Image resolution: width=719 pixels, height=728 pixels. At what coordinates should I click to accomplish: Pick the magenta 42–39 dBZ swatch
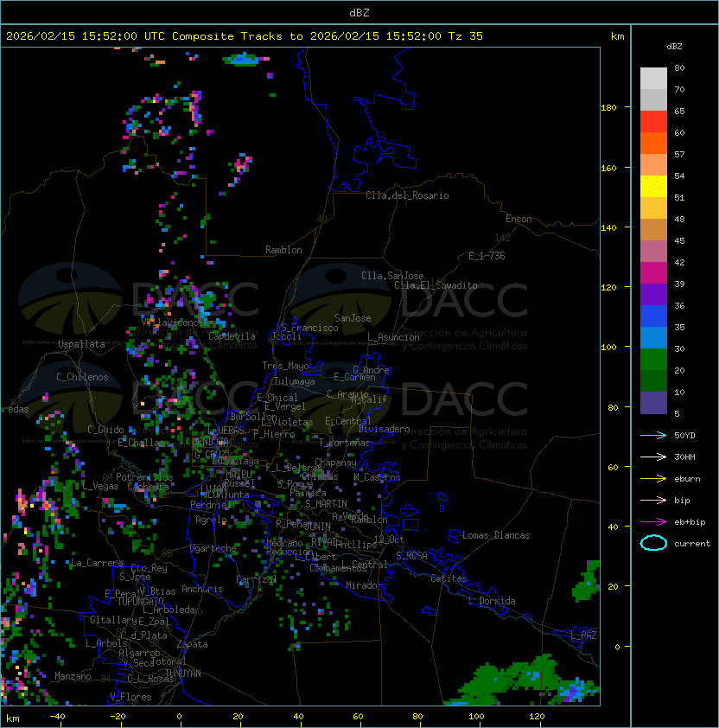(x=653, y=273)
